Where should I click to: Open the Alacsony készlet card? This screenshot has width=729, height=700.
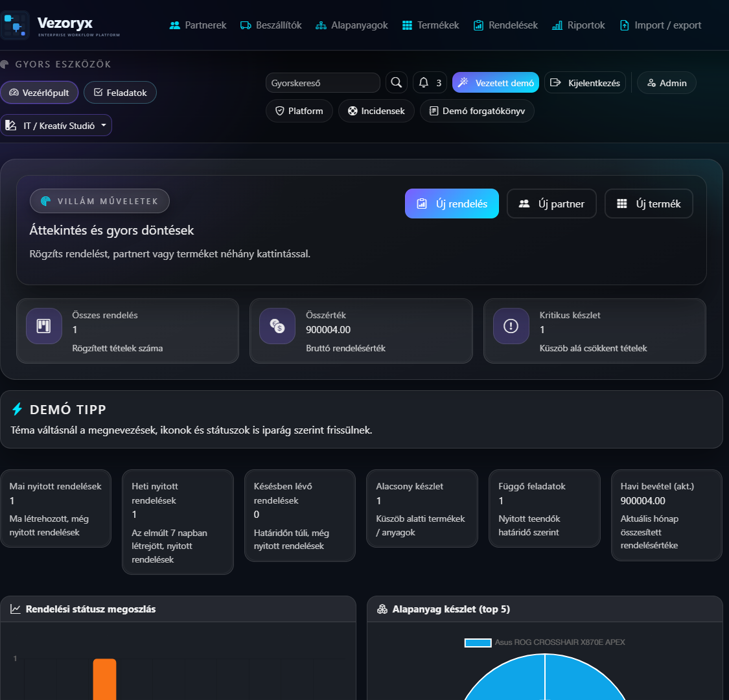[x=422, y=508]
